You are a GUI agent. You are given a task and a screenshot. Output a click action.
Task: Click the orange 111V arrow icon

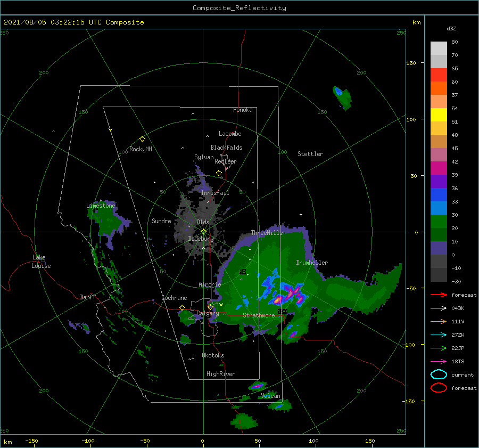pos(439,321)
